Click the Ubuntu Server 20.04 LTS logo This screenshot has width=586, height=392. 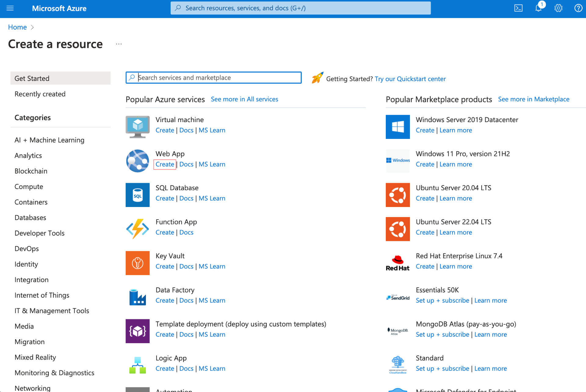coord(397,195)
